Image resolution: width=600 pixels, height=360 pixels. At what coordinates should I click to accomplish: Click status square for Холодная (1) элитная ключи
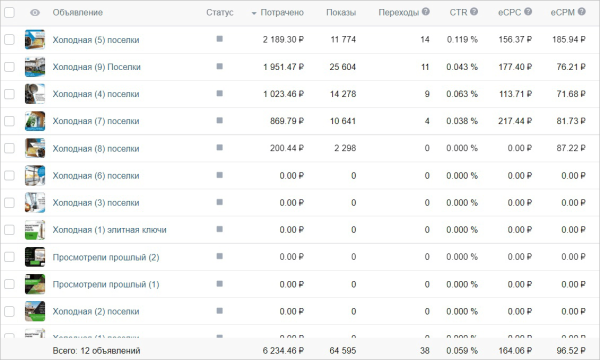pos(220,229)
